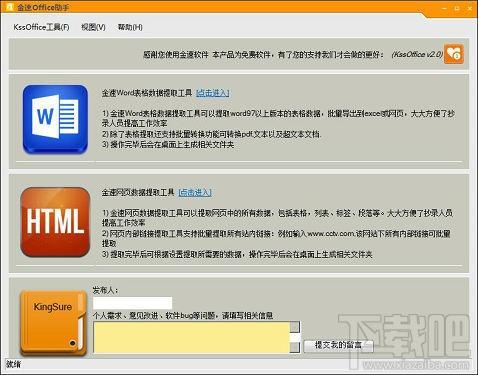Image resolution: width=478 pixels, height=375 pixels.
Task: Minimize the 金速Office助手 window
Action: 444,8
